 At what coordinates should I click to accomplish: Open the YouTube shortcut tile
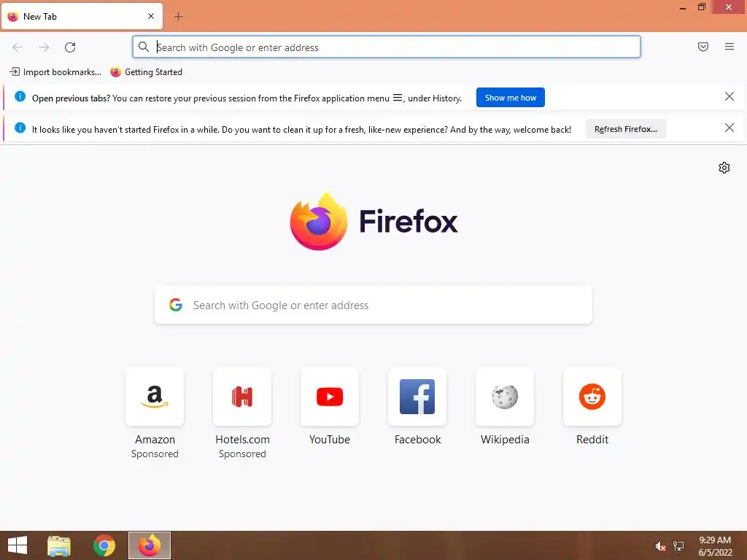tap(330, 397)
